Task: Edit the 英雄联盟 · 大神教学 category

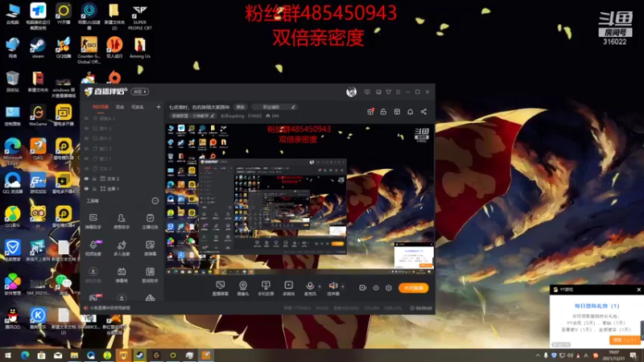Action: tap(192, 116)
